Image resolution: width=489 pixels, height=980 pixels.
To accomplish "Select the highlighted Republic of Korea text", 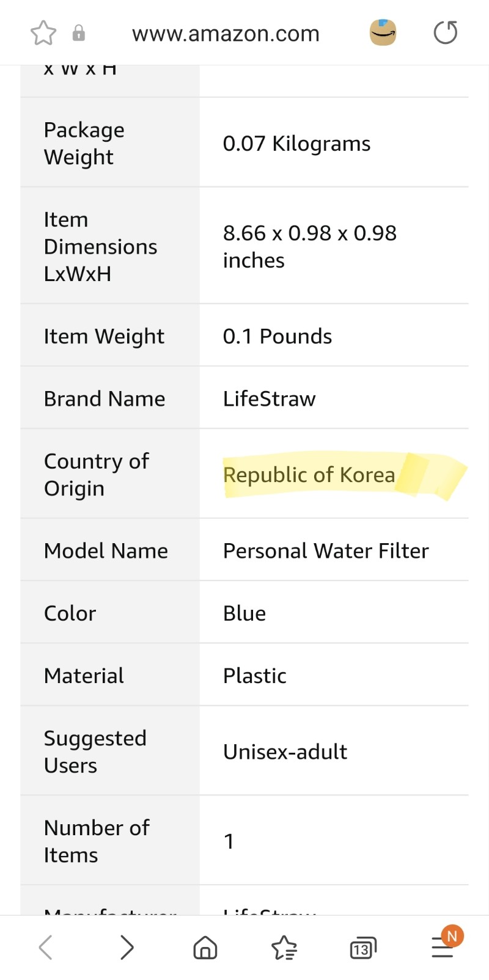I will 309,475.
